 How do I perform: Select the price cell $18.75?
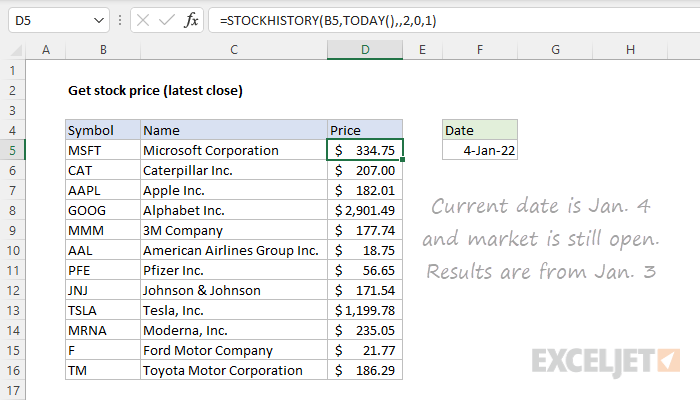tap(365, 250)
